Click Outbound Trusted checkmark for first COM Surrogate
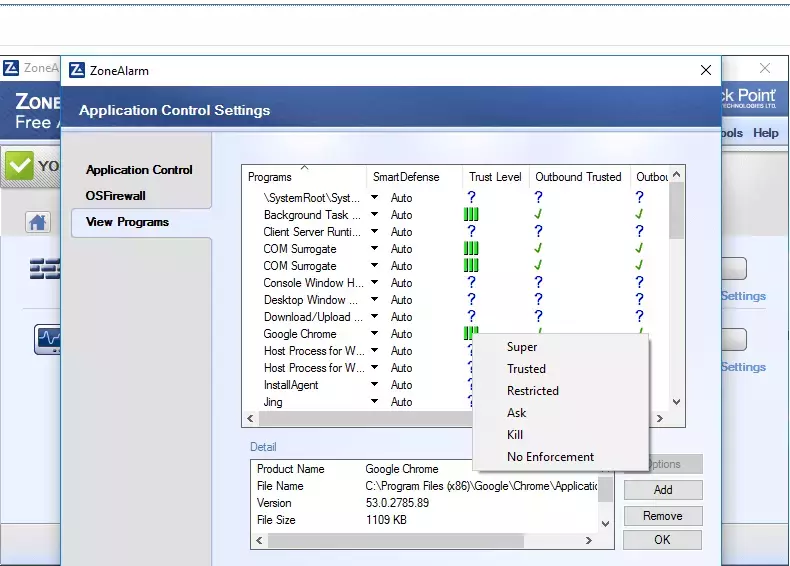The width and height of the screenshot is (790, 566). tap(538, 248)
